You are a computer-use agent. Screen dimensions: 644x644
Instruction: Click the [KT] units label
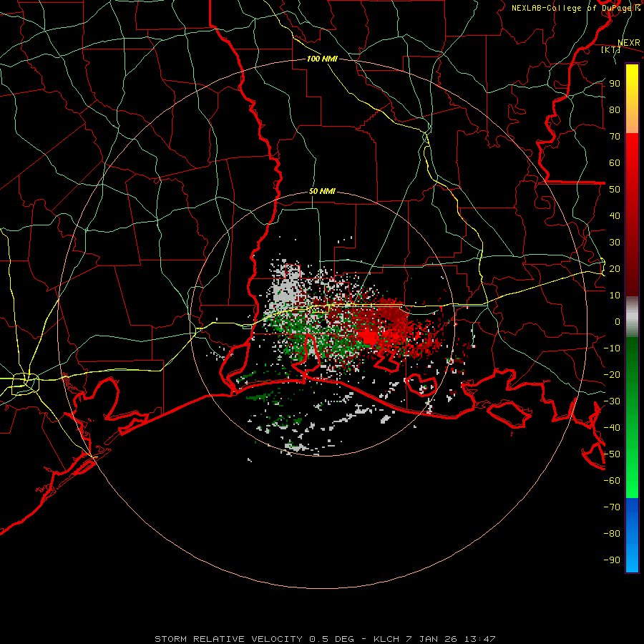(x=610, y=49)
